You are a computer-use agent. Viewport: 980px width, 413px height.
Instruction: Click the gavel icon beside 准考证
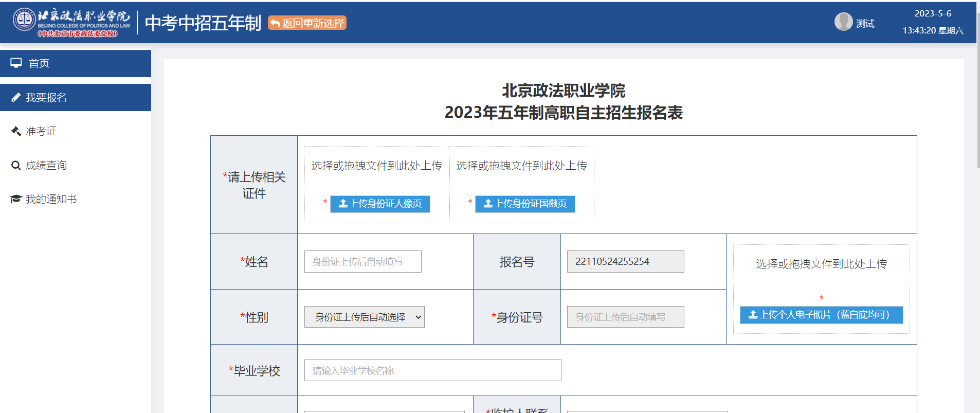[16, 131]
